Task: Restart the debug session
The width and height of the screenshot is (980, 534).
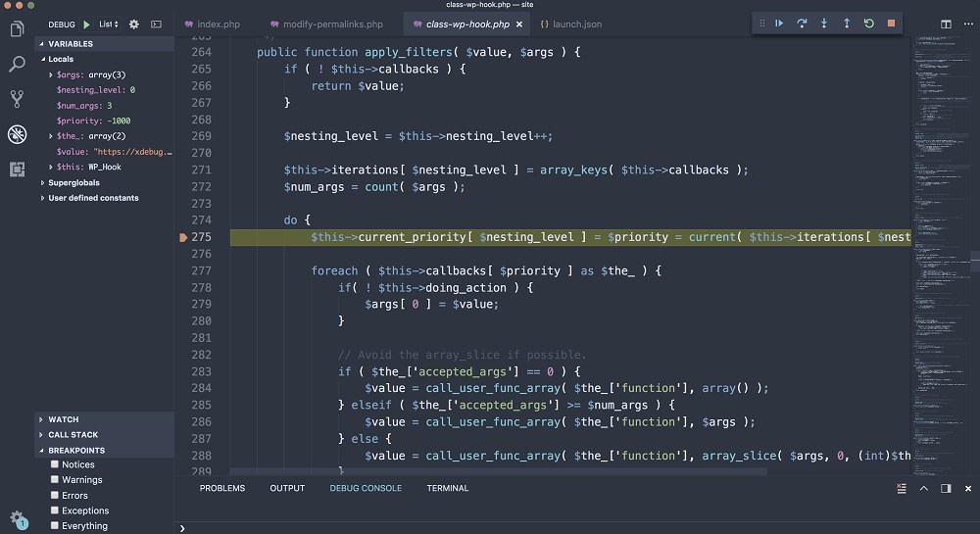Action: 869,24
